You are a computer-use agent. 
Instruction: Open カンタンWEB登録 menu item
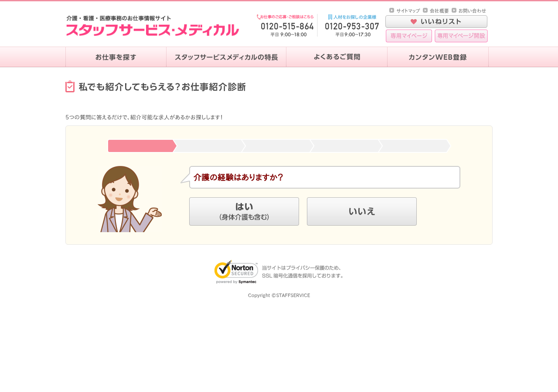point(438,57)
